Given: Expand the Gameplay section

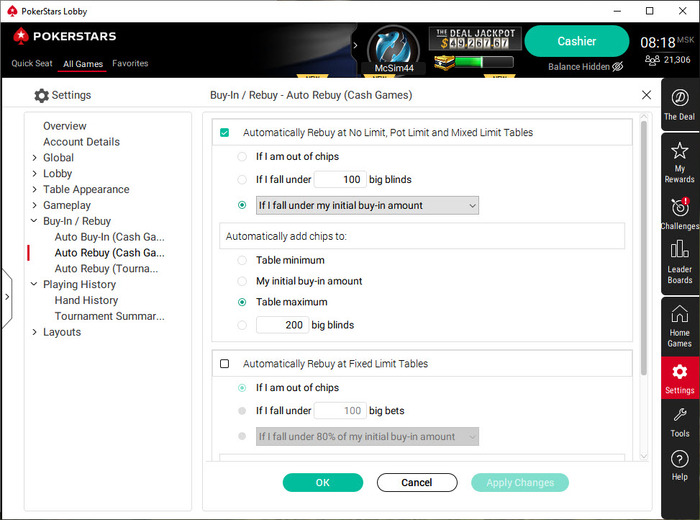Looking at the screenshot, I should click(x=34, y=205).
